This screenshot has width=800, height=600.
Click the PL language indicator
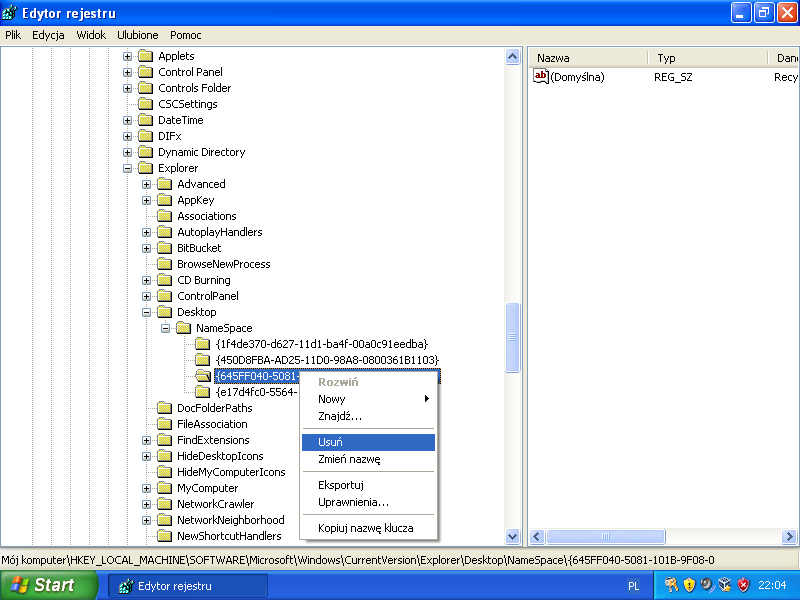point(634,586)
